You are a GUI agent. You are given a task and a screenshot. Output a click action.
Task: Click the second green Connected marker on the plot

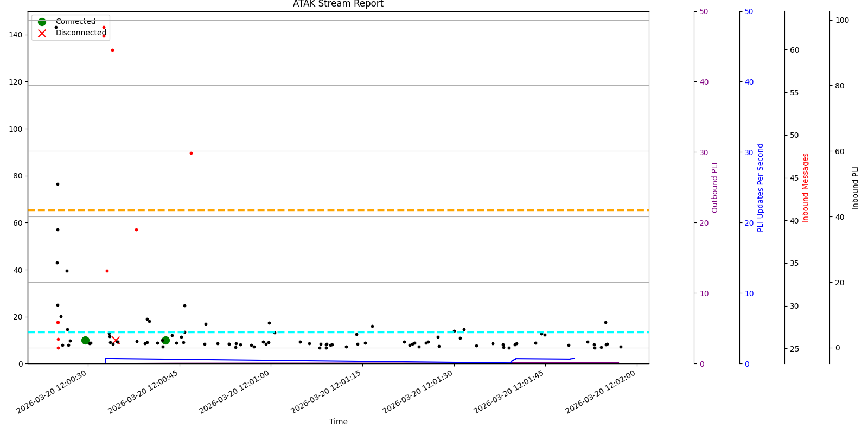pos(165,340)
